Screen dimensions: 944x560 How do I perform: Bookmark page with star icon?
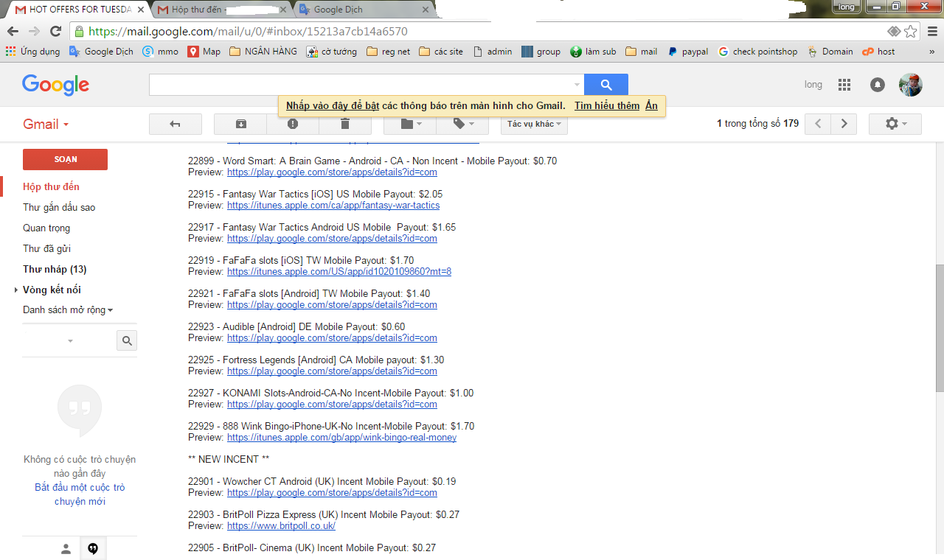click(x=911, y=32)
